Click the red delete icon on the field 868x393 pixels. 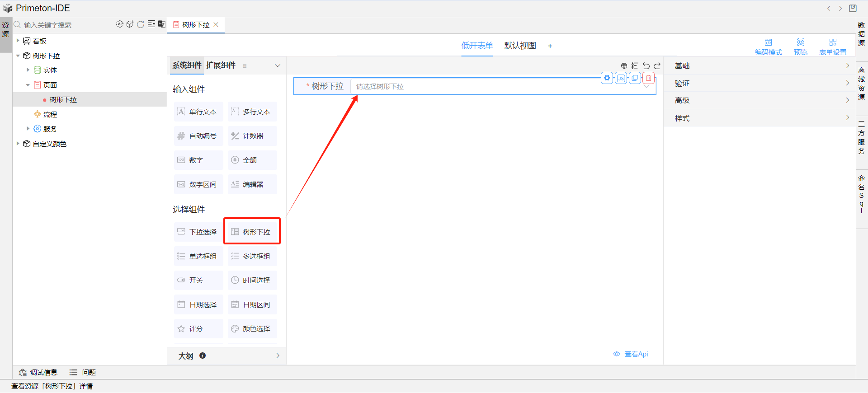point(649,78)
